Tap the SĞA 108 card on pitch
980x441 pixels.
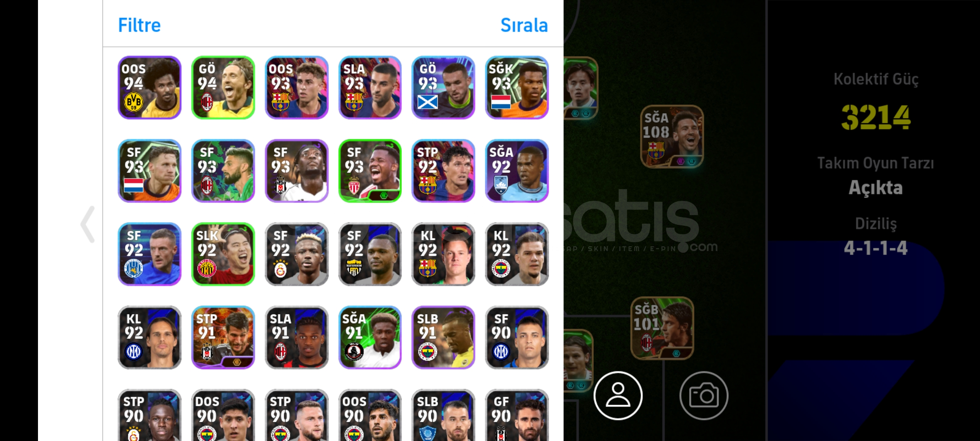672,136
